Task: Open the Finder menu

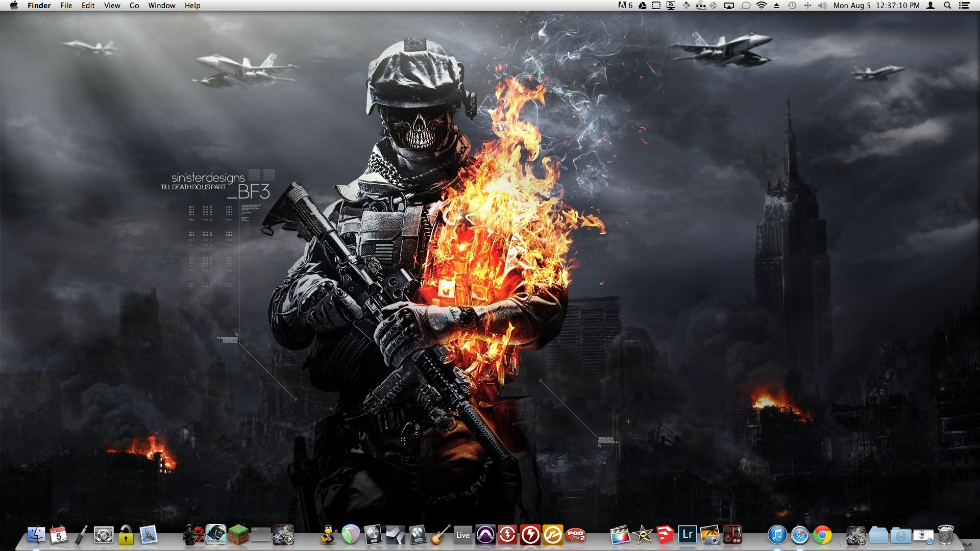Action: pos(39,6)
